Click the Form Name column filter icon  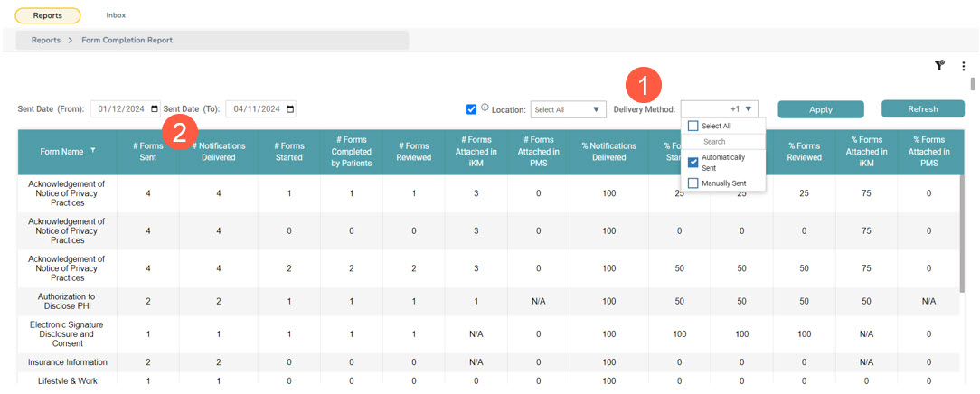coord(92,151)
